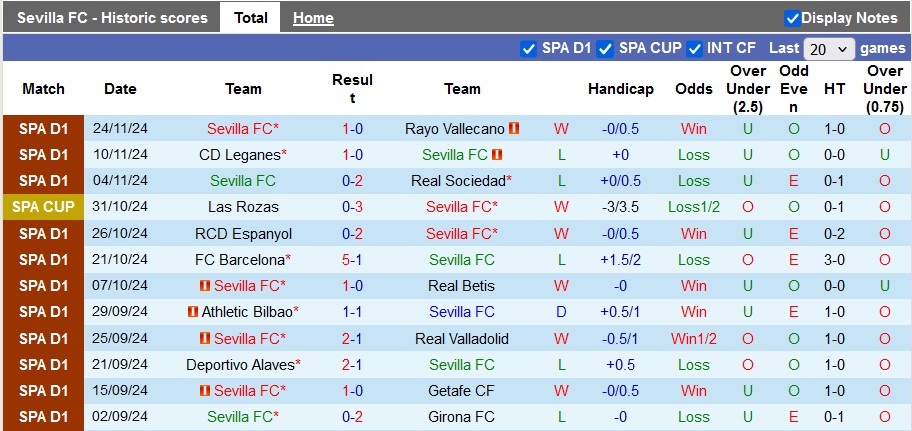
Task: Click red card icon next to Athletic Bilbao
Action: [x=193, y=312]
